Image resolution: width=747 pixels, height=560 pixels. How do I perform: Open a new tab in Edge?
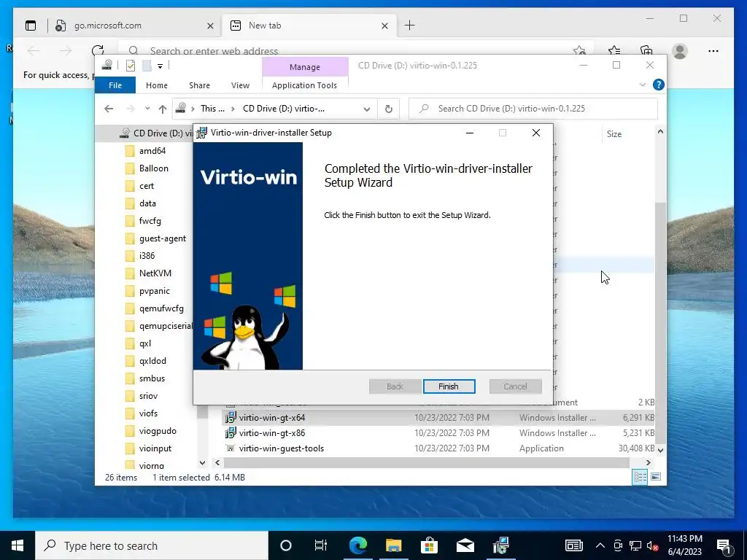[409, 26]
